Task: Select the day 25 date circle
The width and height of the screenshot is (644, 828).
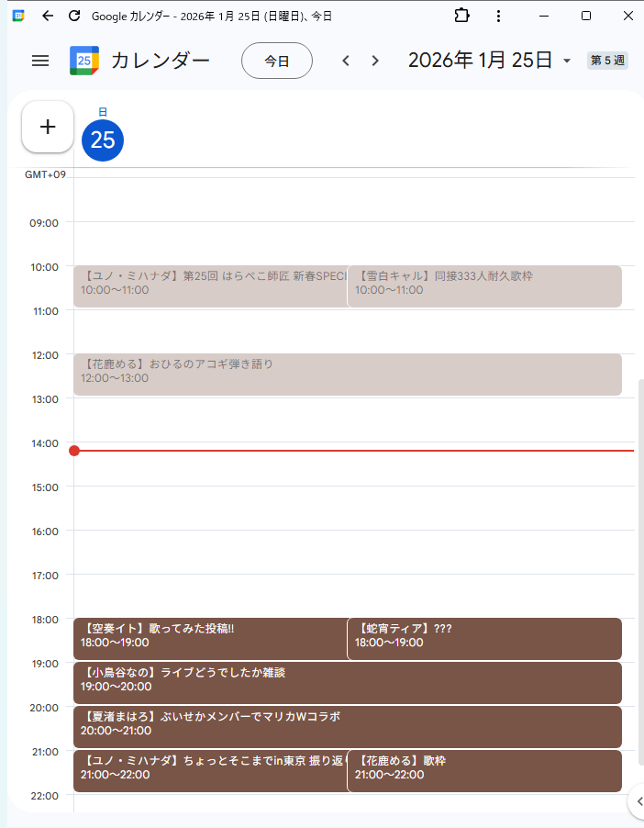Action: pos(103,140)
